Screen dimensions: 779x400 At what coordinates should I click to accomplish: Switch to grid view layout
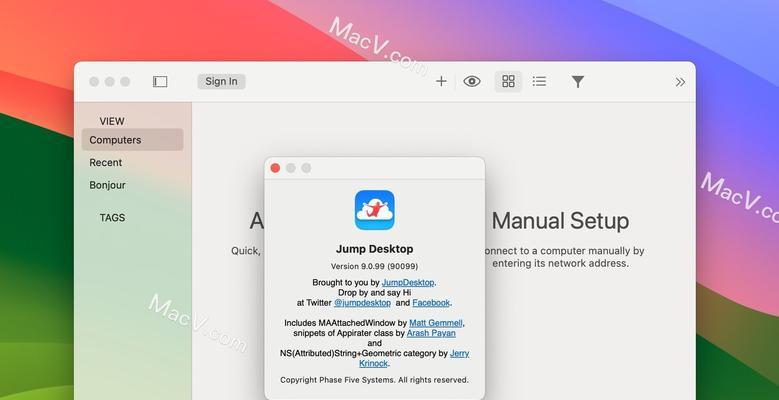click(x=508, y=81)
